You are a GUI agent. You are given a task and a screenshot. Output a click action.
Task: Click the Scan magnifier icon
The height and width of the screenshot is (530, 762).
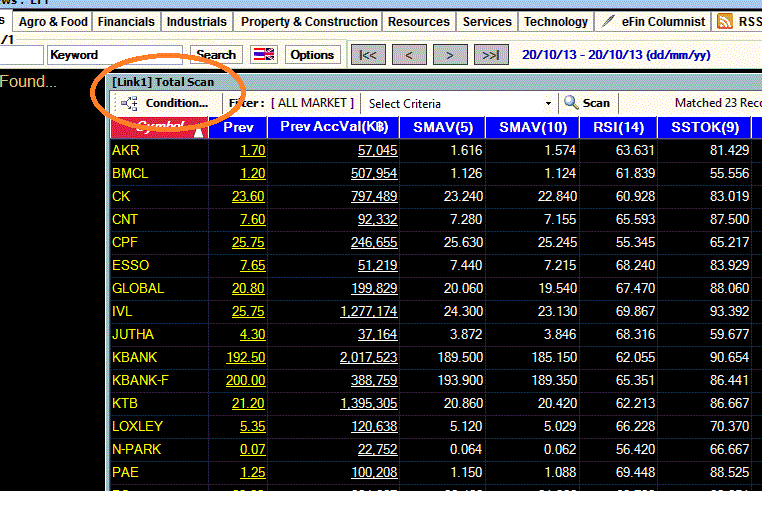click(571, 103)
